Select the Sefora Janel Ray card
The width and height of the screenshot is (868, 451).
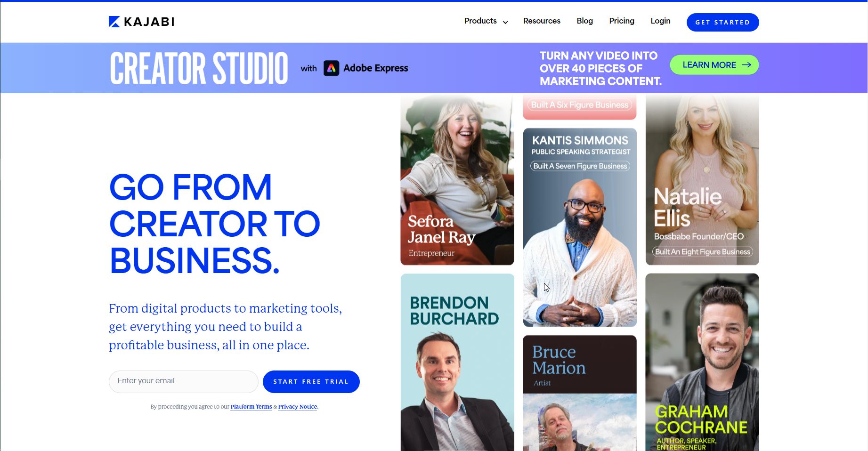[x=457, y=179]
